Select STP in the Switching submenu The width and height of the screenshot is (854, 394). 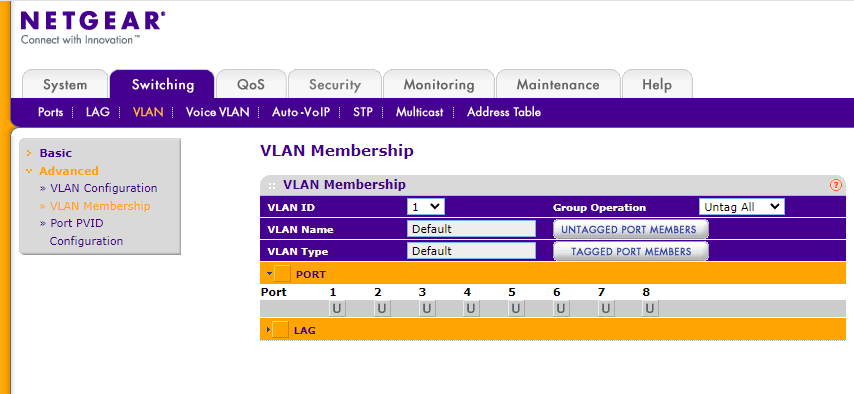click(x=363, y=112)
